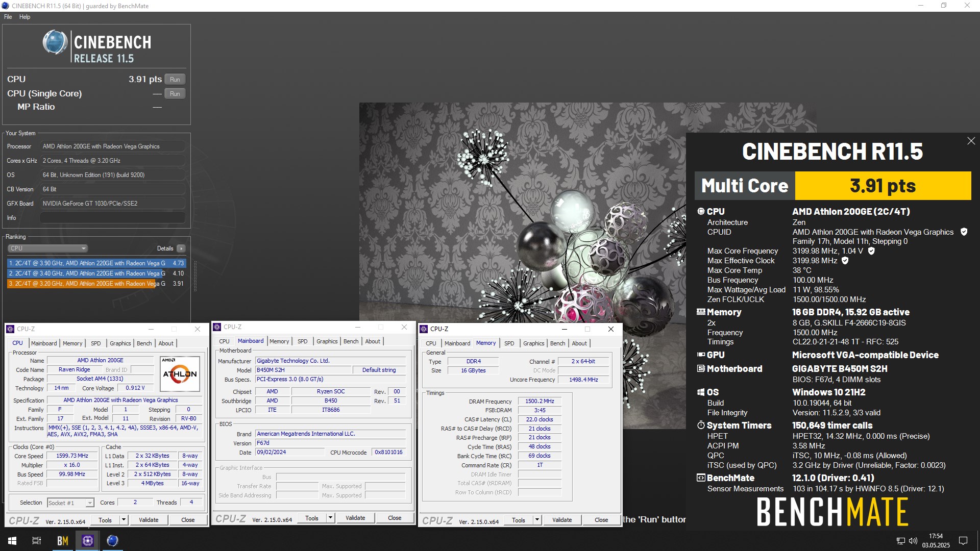Open the Socket #1 selection dropdown

70,503
